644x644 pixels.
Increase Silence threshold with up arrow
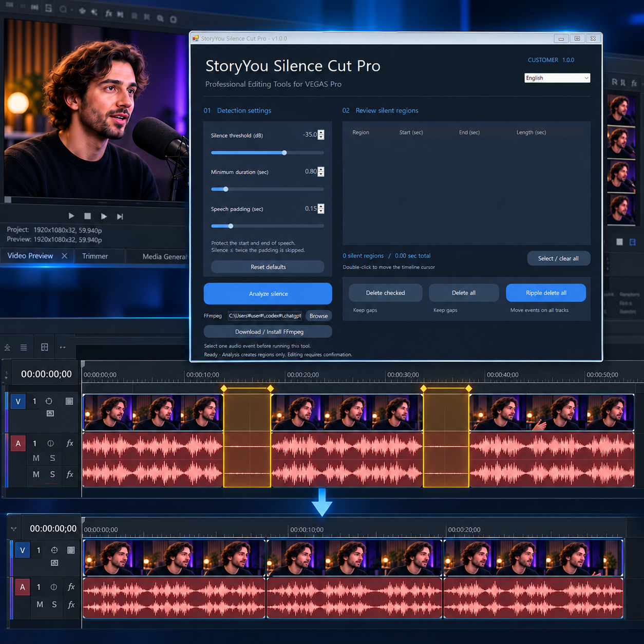coord(321,132)
